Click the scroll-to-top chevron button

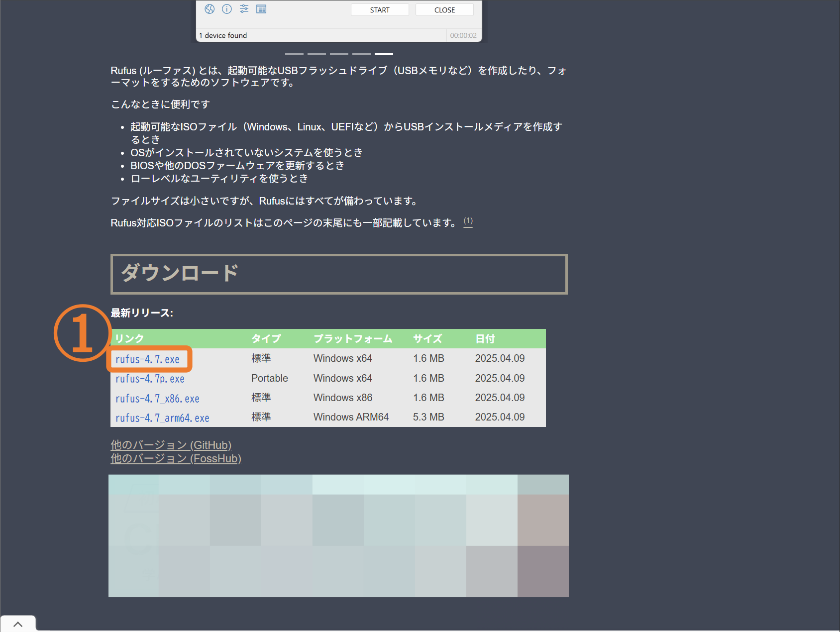pyautogui.click(x=18, y=624)
